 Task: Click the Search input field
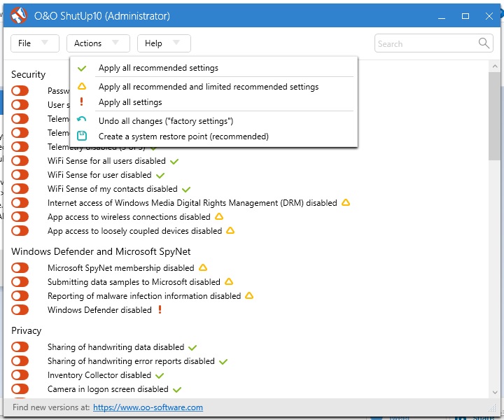click(x=433, y=43)
